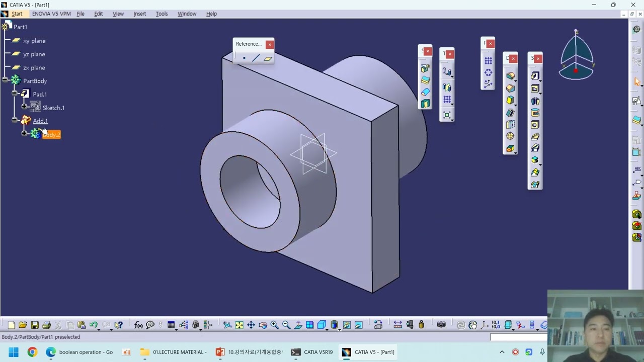Select the Pocket tool icon
Viewport: 644px width, 362px height.
click(535, 88)
